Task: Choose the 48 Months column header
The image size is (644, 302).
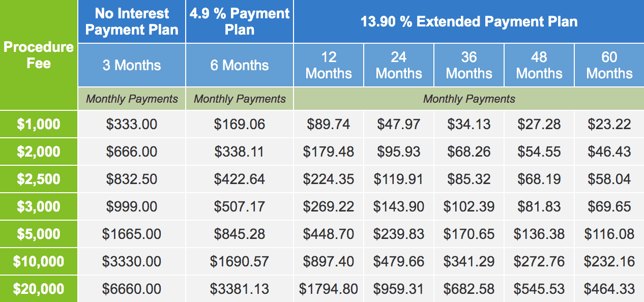Action: coord(539,65)
